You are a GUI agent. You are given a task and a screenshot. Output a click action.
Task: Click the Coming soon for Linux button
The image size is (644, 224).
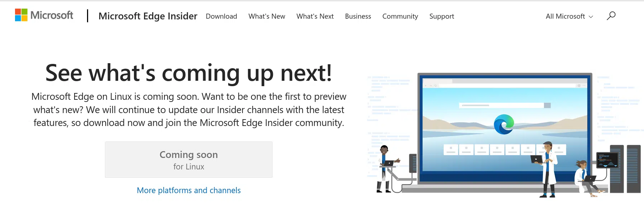[x=189, y=159]
